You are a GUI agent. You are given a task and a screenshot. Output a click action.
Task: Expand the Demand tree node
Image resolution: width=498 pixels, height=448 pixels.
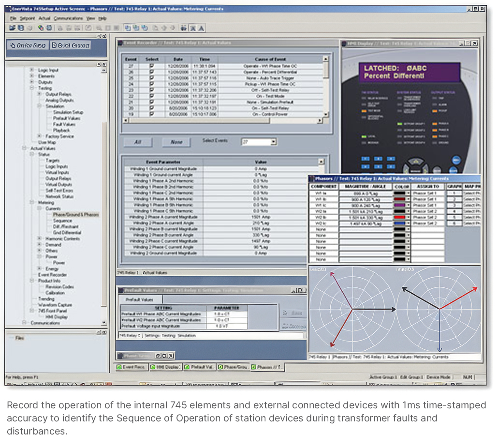click(x=39, y=244)
